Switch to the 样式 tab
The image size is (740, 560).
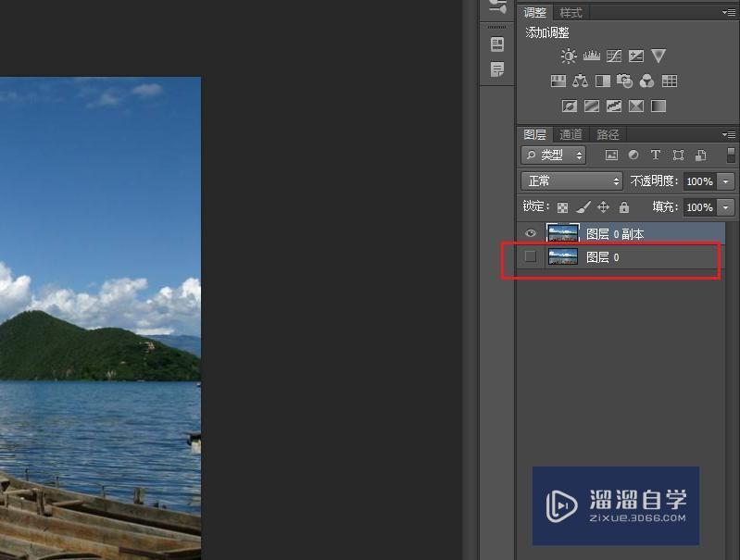571,13
